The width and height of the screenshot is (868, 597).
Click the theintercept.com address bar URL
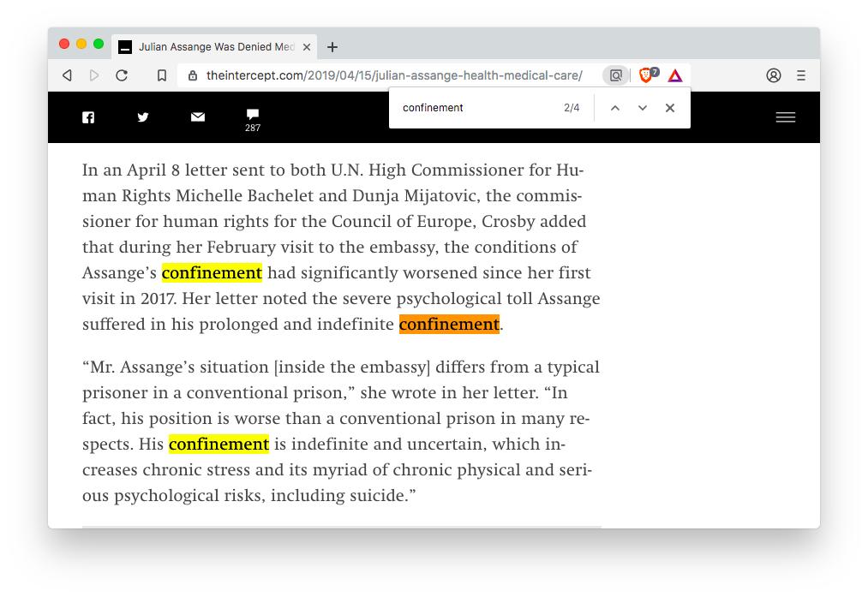click(394, 75)
